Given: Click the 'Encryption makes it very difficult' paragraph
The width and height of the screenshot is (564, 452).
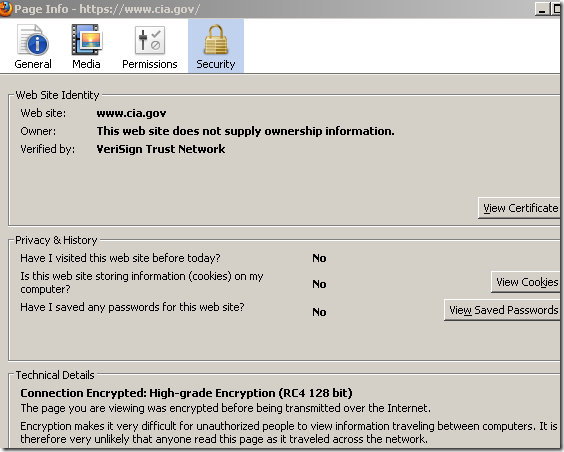Looking at the screenshot, I should click(288, 433).
